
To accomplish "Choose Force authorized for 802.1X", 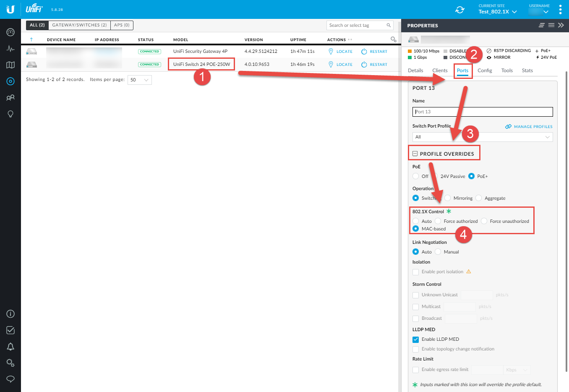I will (x=438, y=221).
